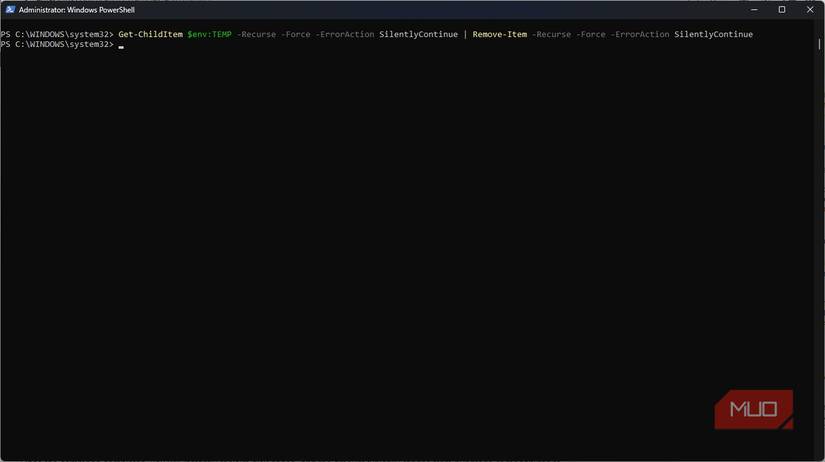Click the last SilentlyContinue value at the line end
This screenshot has width=825, height=462.
(713, 34)
